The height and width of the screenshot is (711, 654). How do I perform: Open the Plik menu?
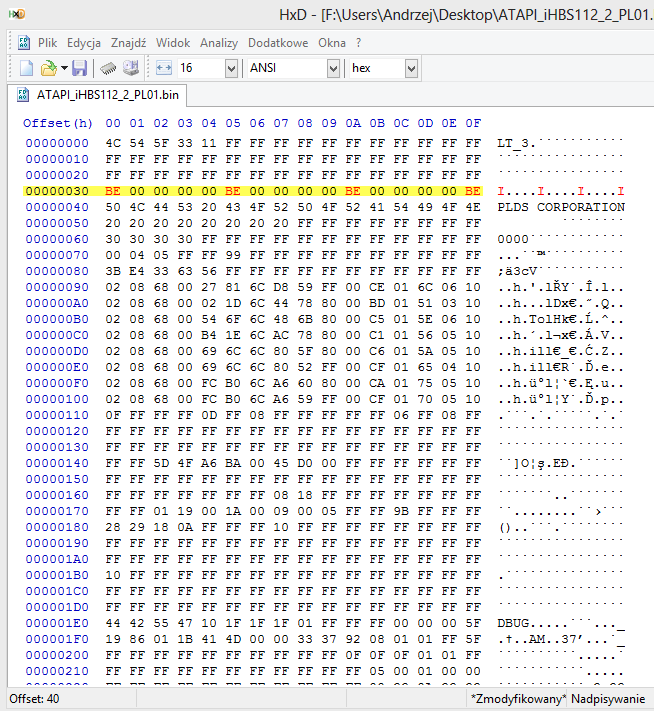pos(47,43)
